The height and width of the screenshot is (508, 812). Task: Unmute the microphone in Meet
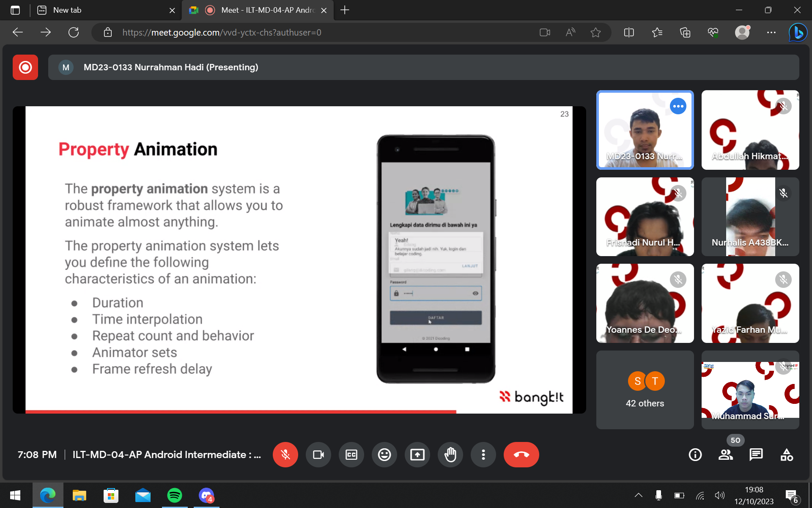[285, 455]
